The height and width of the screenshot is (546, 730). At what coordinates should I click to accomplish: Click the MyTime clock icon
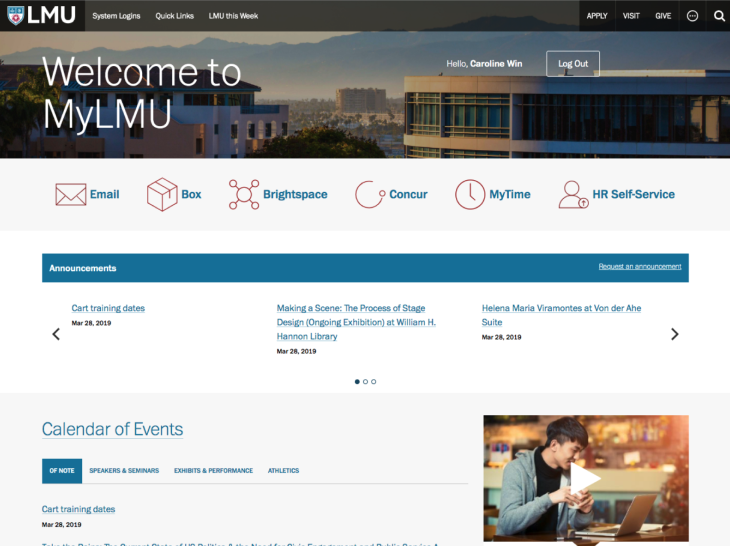470,194
